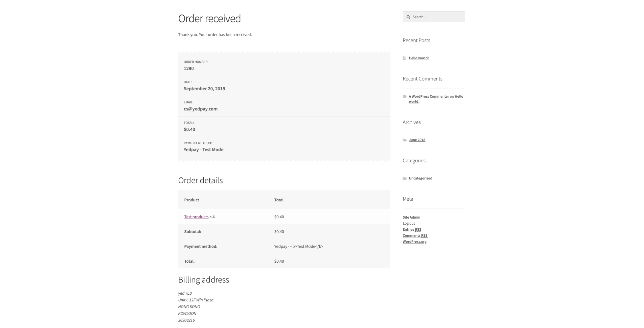Open the Entries RSS feed
The image size is (644, 328).
coord(412,230)
